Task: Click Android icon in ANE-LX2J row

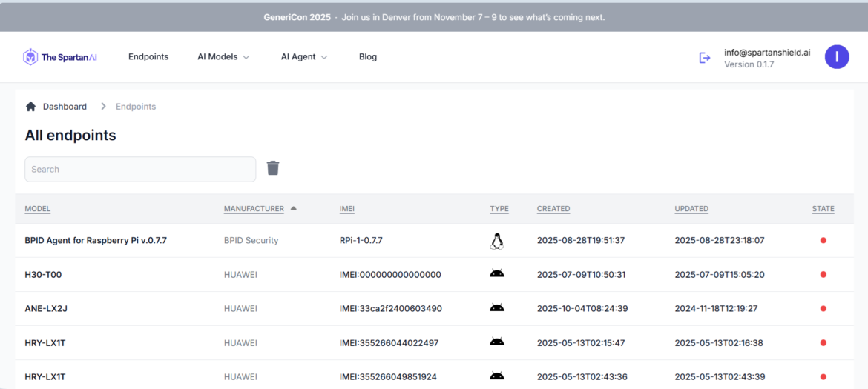Action: pyautogui.click(x=497, y=307)
